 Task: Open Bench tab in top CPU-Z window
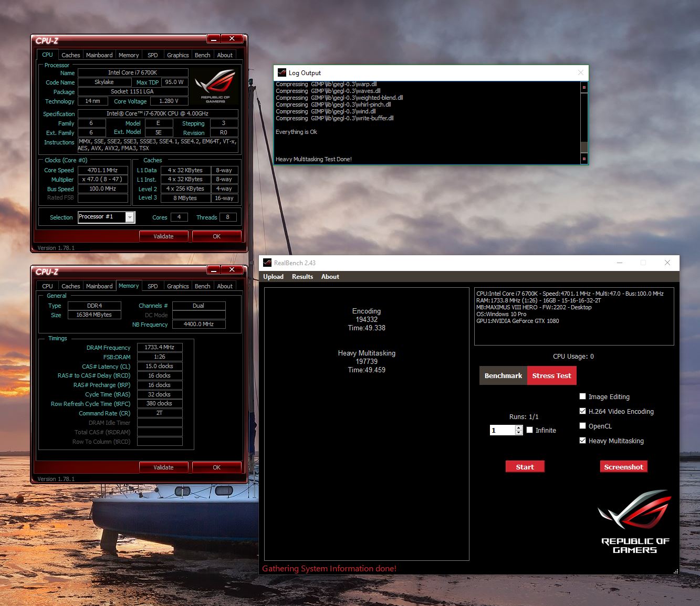(x=202, y=55)
